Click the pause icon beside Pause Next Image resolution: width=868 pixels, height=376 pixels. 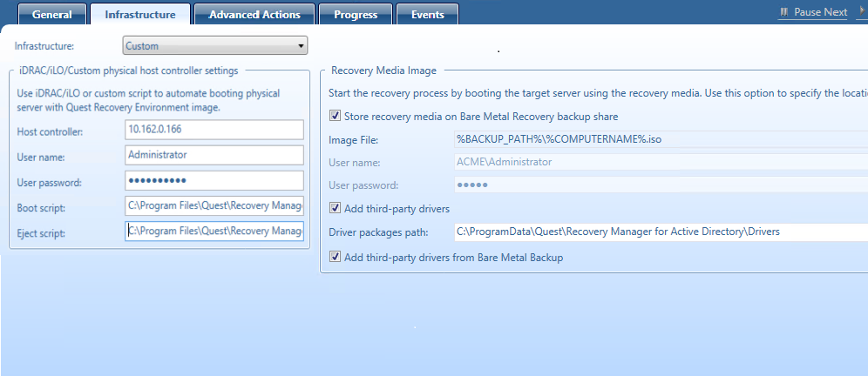(784, 12)
